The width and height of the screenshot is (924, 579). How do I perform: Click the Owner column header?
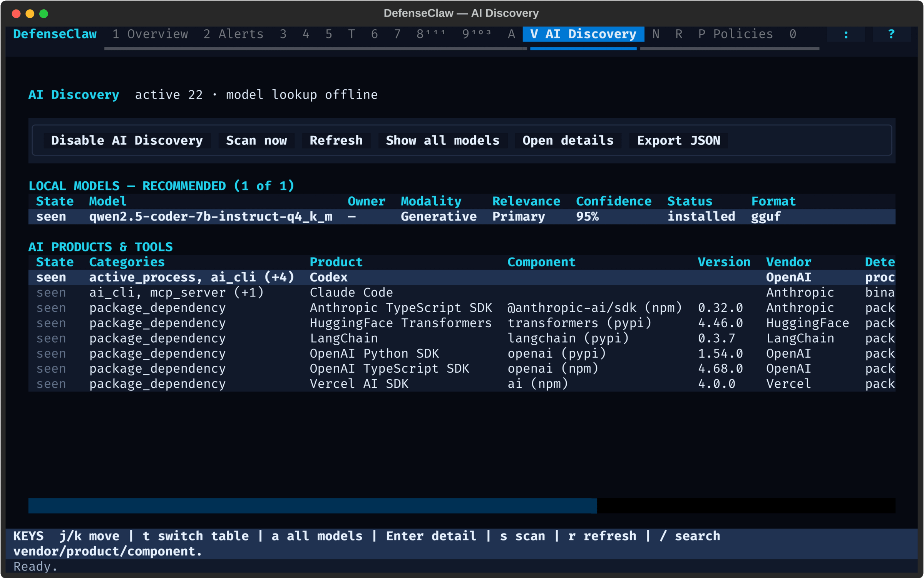367,201
